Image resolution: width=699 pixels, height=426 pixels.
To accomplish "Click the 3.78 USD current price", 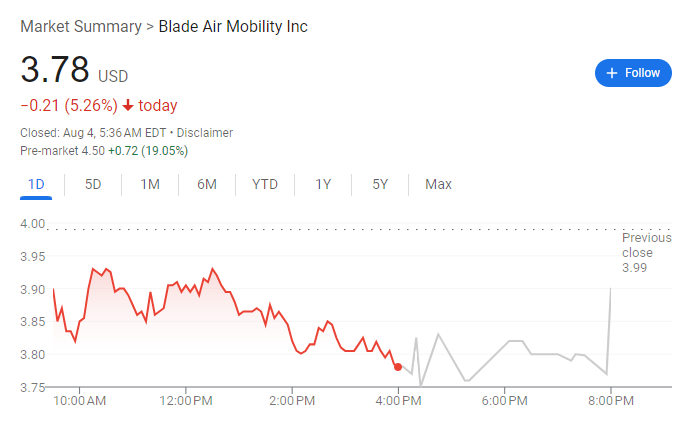I will 74,70.
